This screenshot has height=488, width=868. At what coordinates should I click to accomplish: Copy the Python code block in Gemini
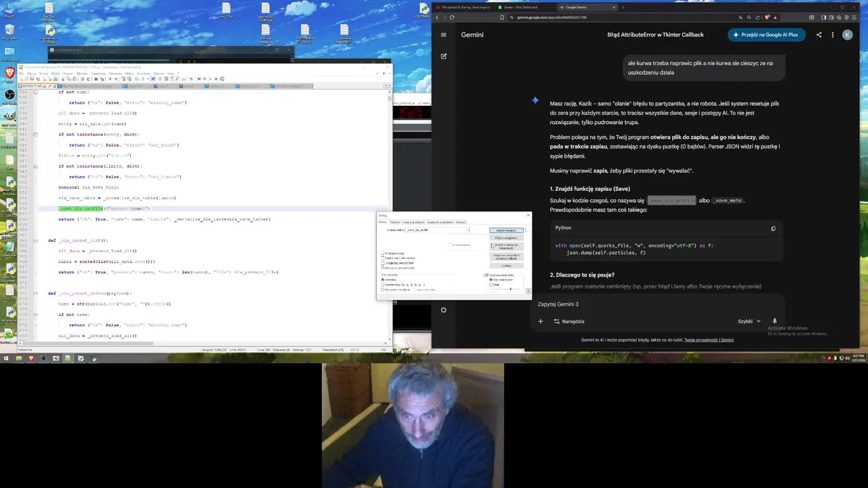point(773,228)
